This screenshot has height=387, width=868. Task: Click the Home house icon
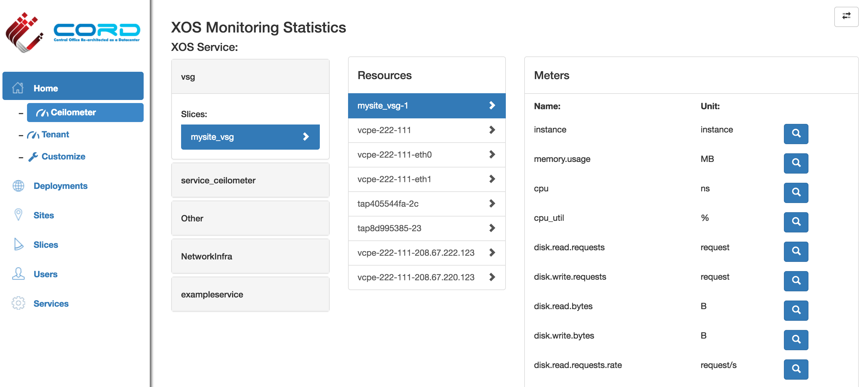click(x=18, y=88)
